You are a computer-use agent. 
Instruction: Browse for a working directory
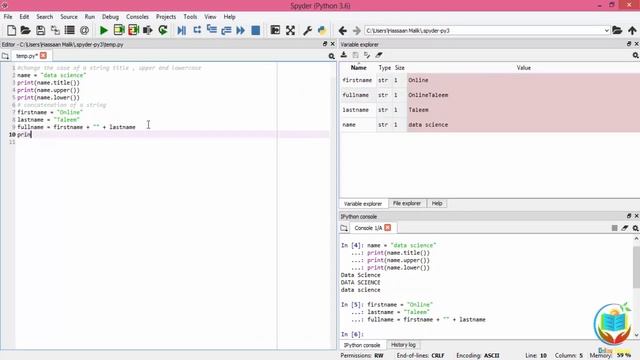click(617, 30)
